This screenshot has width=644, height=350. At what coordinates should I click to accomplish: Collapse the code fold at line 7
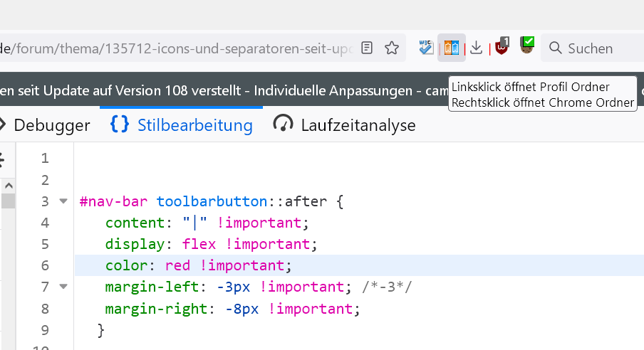point(63,287)
